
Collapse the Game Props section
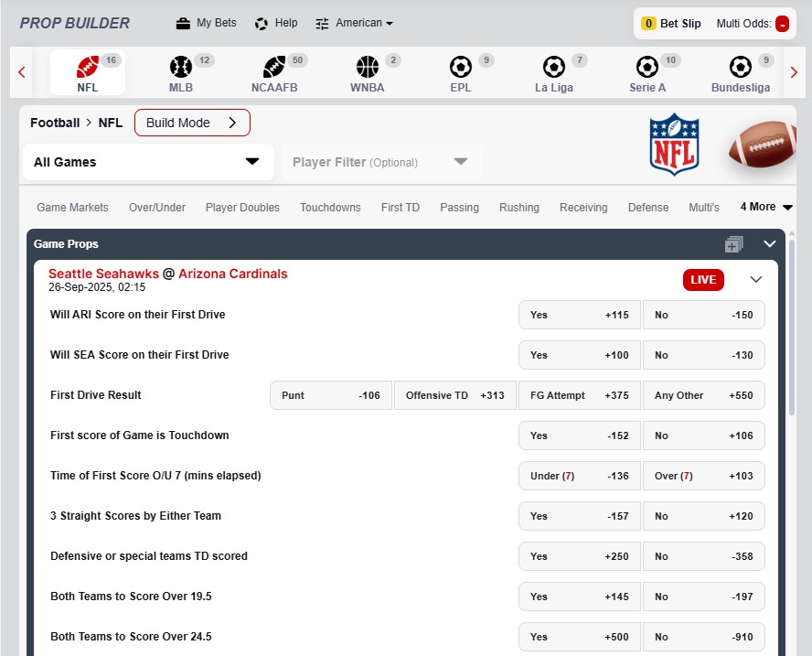[x=770, y=244]
